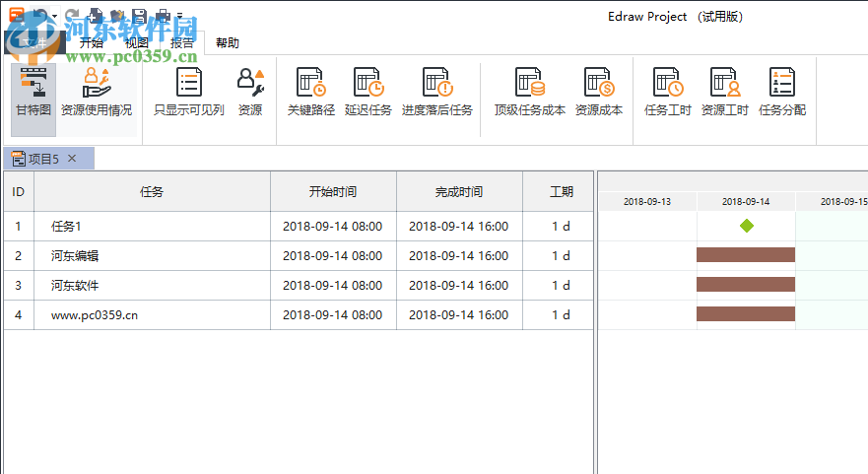The width and height of the screenshot is (868, 474).
Task: Create a new document from quick access toolbar
Action: pos(95,15)
